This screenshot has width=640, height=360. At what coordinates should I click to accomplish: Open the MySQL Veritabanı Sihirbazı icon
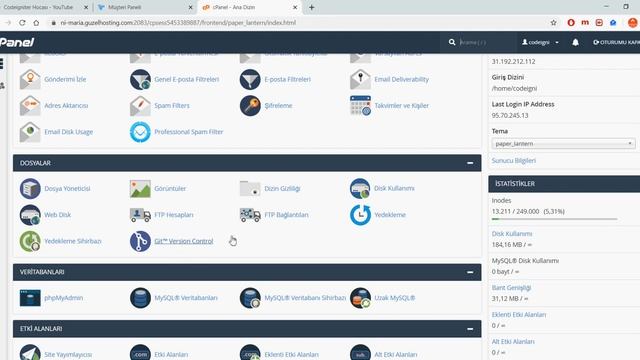(250, 298)
